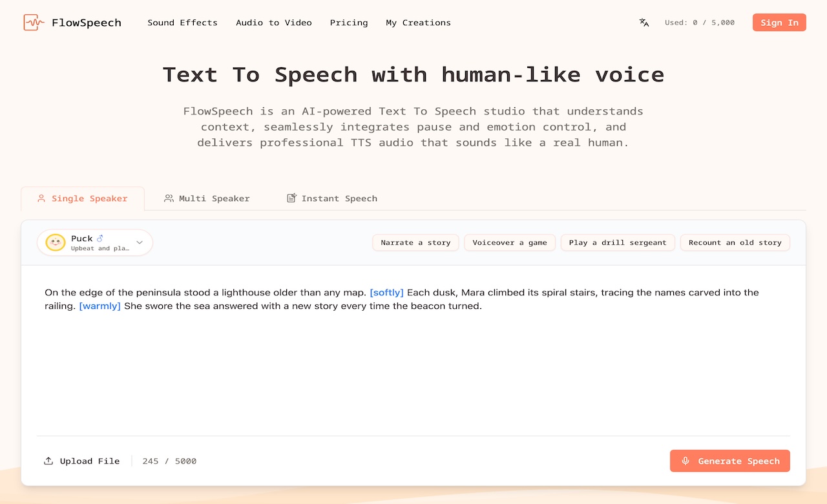
Task: Click the FlowSpeech waveform logo icon
Action: 34,23
